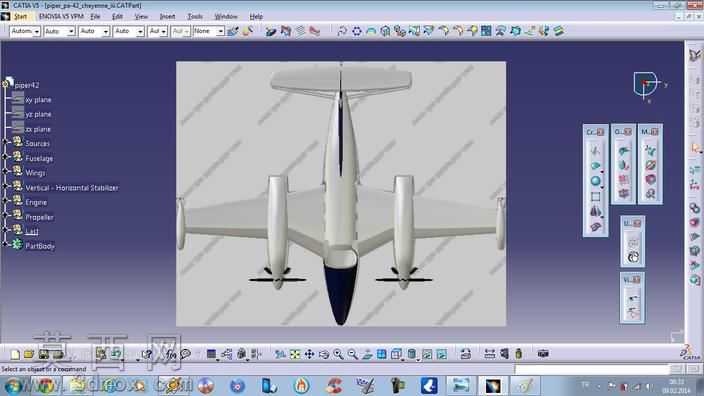Select the Last geometrical set
The height and width of the screenshot is (396, 704).
pos(31,231)
